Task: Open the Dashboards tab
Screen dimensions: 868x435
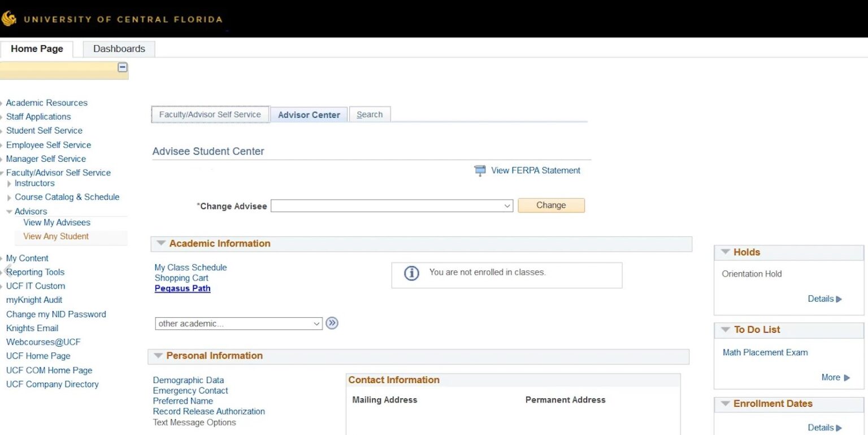Action: [x=119, y=49]
